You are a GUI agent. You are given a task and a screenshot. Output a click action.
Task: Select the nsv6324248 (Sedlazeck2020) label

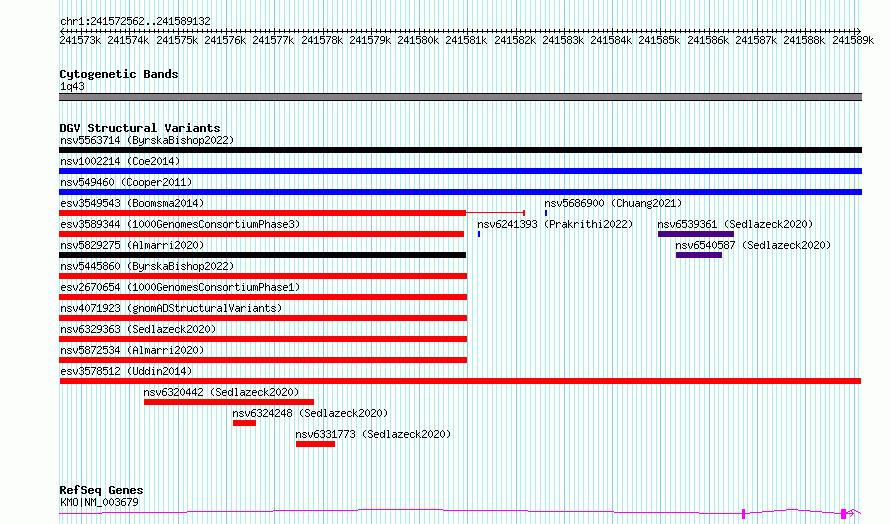[310, 413]
